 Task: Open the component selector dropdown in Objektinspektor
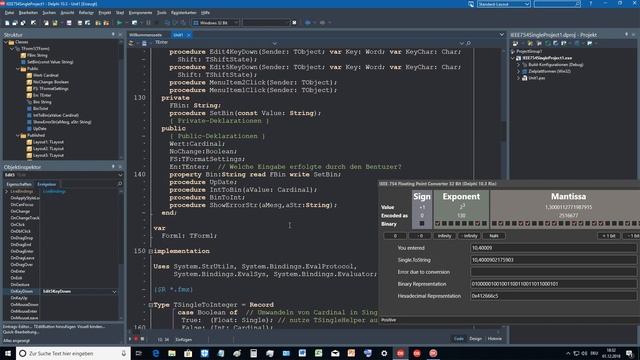click(120, 175)
